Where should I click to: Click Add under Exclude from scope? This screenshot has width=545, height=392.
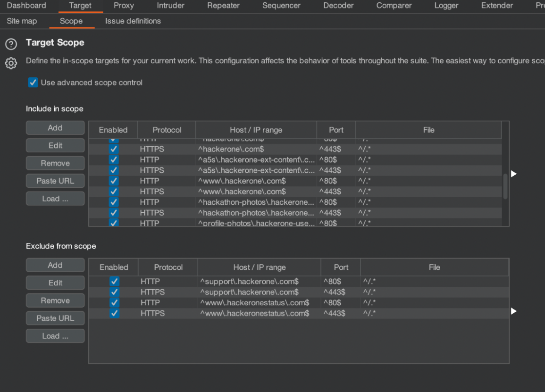coord(55,265)
